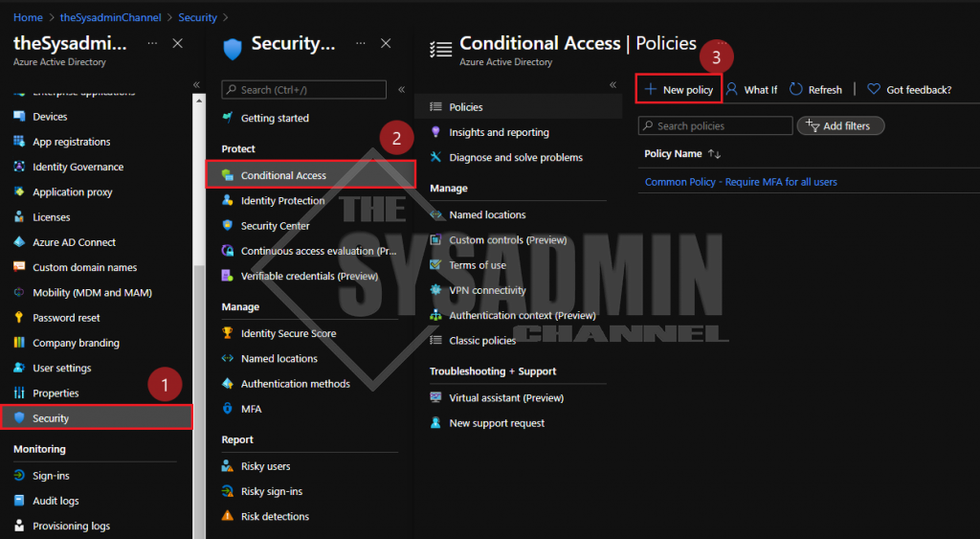Open Custom controls (Preview)

(x=508, y=240)
